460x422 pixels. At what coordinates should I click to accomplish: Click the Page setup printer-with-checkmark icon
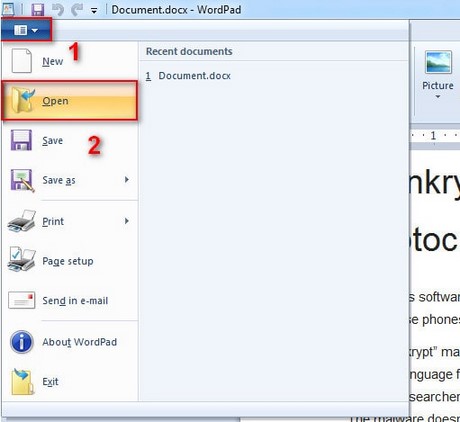[22, 259]
